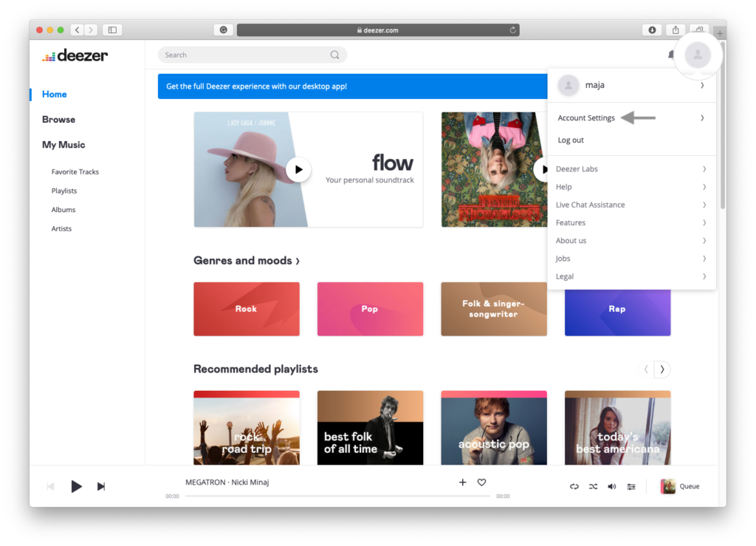Select Log out in the profile menu
Viewport: 756px width, 546px height.
[571, 140]
